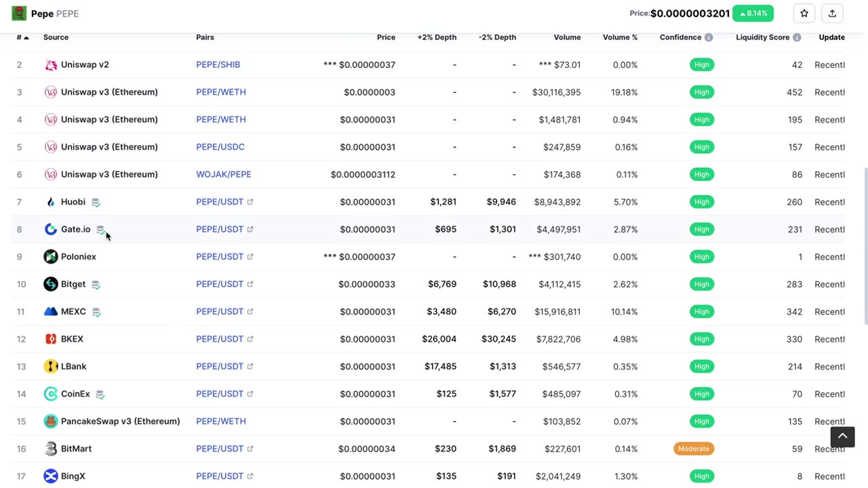Click the reserve badge beside CoinEx
868x488 pixels.
(x=100, y=394)
